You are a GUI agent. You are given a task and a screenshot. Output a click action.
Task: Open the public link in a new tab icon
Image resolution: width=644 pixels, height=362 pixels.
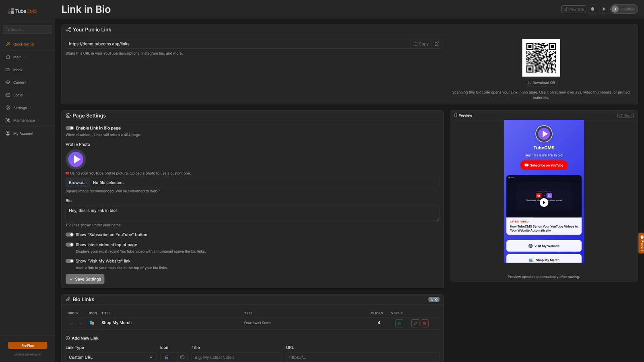pos(437,43)
